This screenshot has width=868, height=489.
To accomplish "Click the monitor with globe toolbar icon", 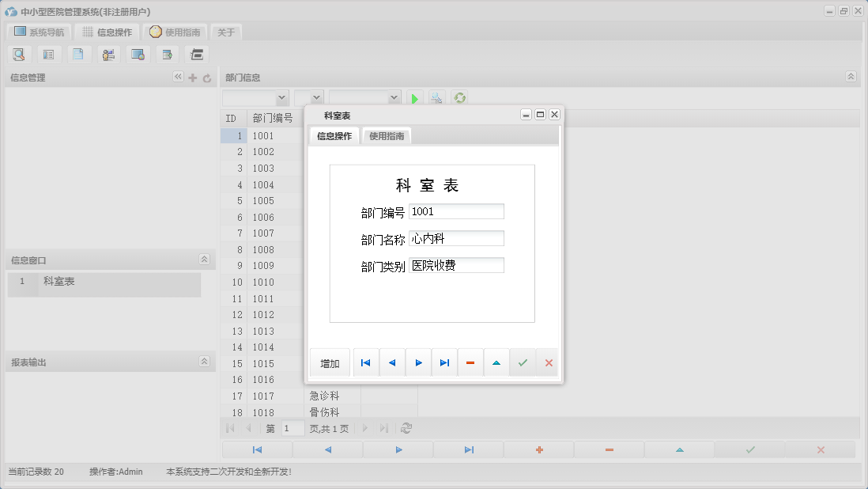I will (x=138, y=54).
